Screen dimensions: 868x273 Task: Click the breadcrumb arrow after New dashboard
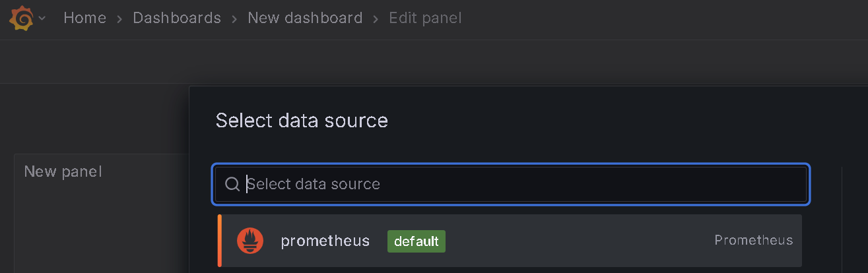tap(376, 18)
